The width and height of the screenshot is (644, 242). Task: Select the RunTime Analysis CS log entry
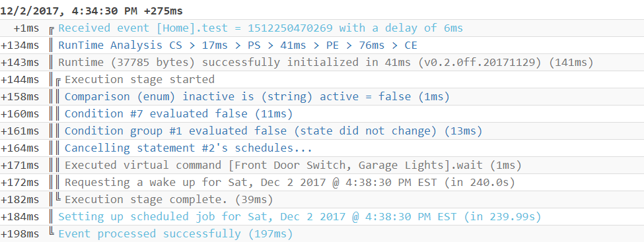[237, 45]
